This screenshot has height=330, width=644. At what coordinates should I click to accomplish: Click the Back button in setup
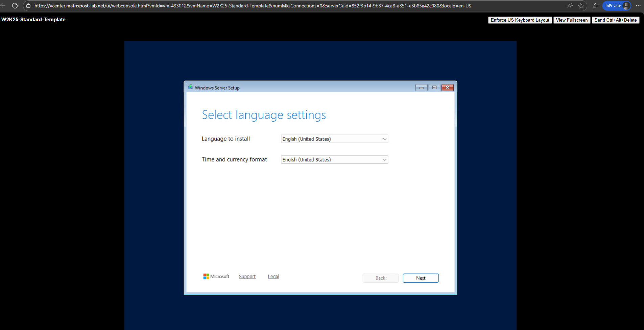(380, 278)
